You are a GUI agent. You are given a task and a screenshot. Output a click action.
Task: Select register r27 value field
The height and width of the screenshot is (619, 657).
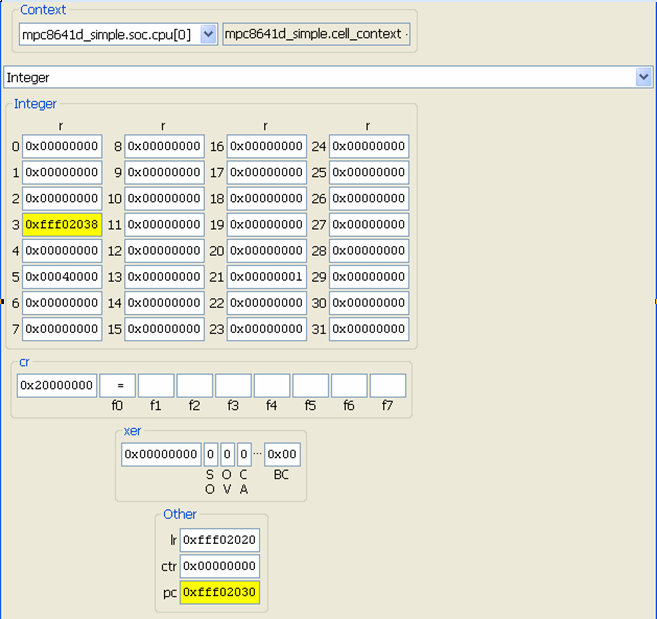pos(369,225)
